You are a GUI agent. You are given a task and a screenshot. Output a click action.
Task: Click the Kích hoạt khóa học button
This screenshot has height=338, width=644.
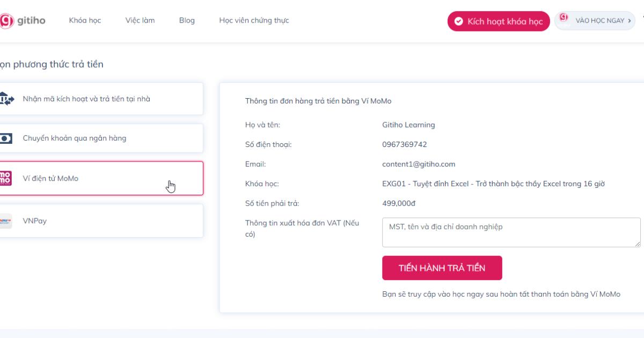[499, 21]
